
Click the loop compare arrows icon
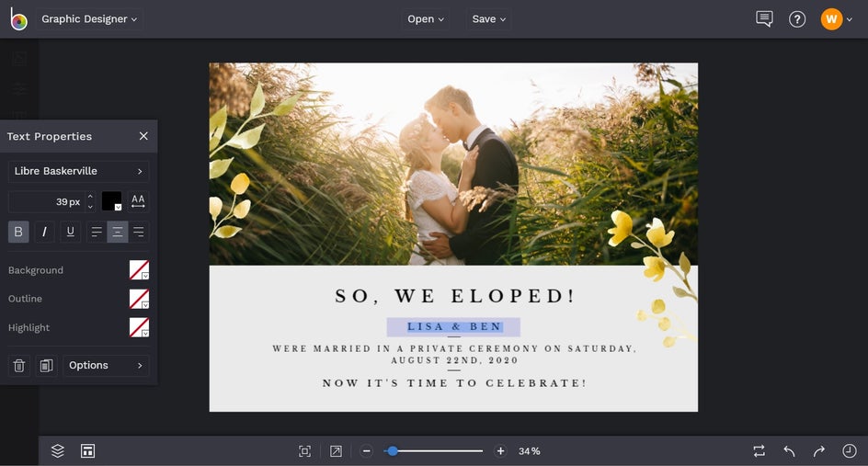759,451
